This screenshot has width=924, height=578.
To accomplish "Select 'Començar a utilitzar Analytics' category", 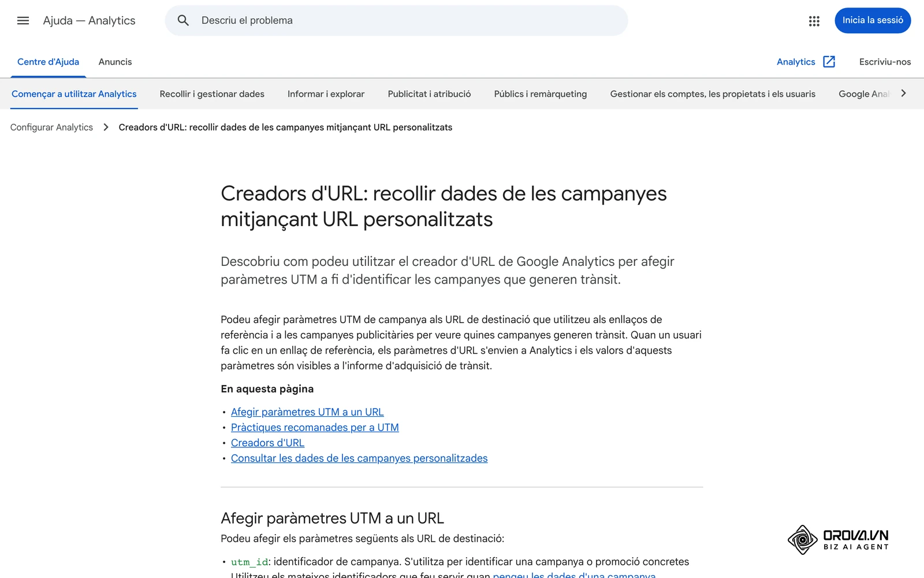I will [74, 94].
